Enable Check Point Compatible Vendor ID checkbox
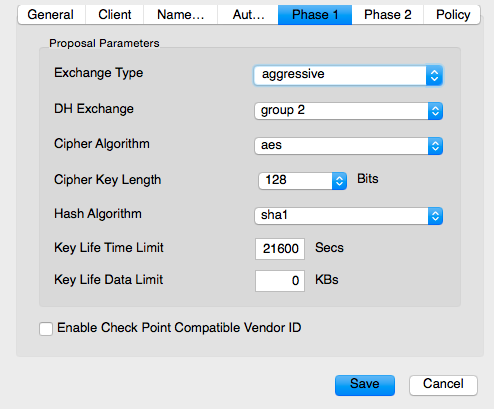Viewport: 494px width, 409px height. coord(46,329)
